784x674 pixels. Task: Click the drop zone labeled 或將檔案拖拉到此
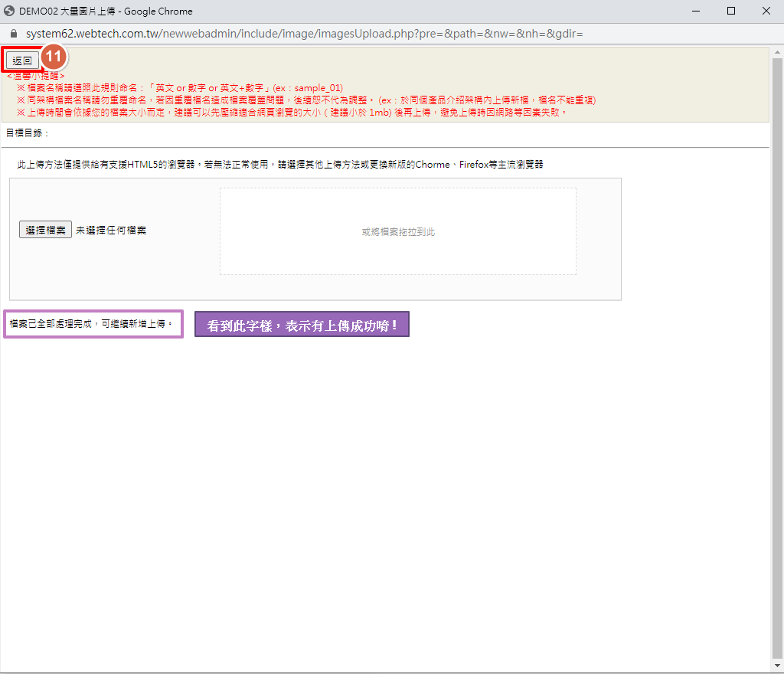[397, 231]
